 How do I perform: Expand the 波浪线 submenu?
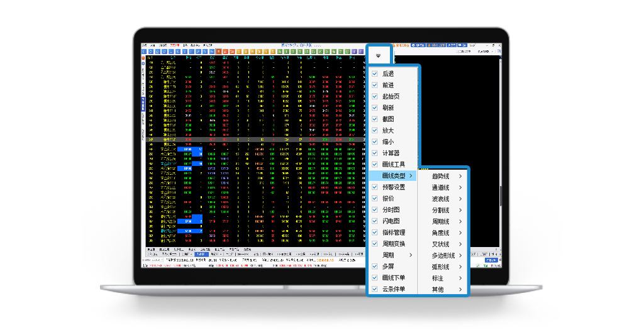pyautogui.click(x=443, y=199)
